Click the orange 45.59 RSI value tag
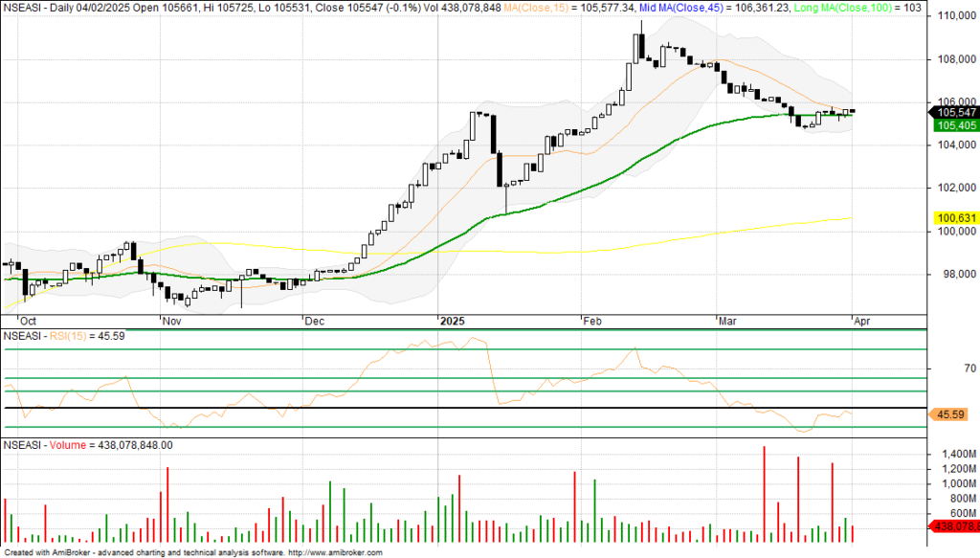980x558 pixels. 949,414
